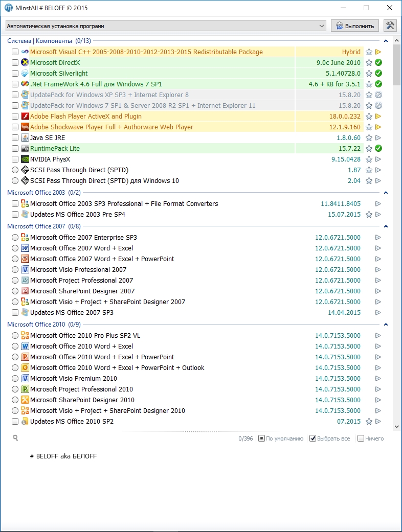Open the Автоматическая установка программ dropdown
The width and height of the screenshot is (402, 532).
tap(166, 26)
